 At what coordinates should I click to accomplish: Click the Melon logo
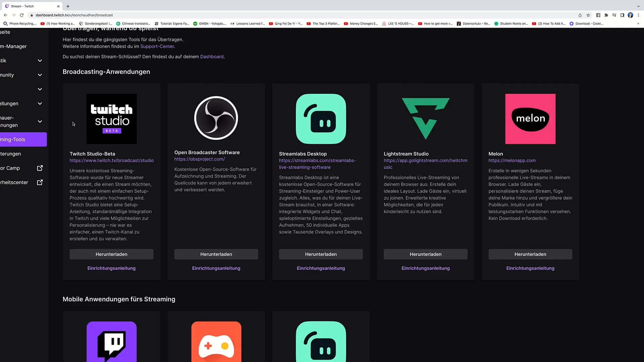[530, 119]
